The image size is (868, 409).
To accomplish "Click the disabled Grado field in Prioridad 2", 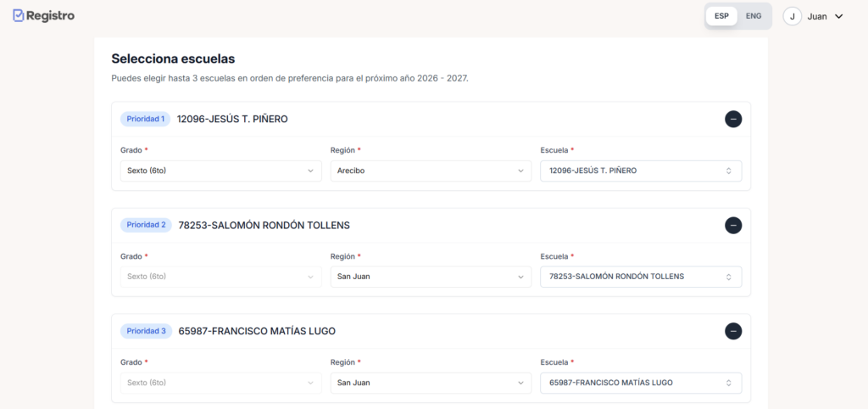I will click(x=220, y=277).
